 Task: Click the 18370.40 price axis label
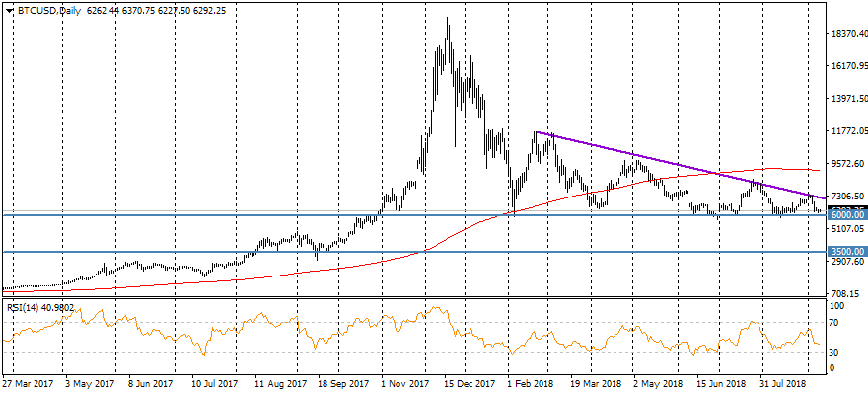coord(848,34)
